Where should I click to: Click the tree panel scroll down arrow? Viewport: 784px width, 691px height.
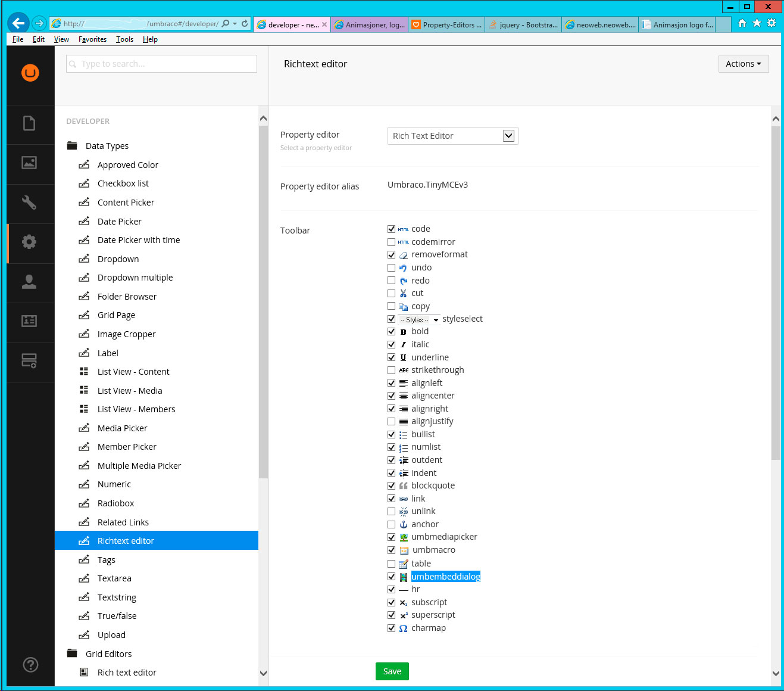tap(263, 673)
